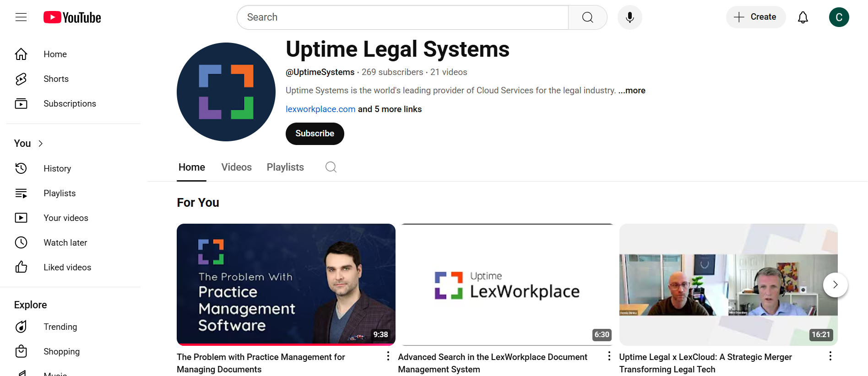The image size is (868, 376).
Task: Click the @UptimeSystems handle
Action: click(320, 72)
